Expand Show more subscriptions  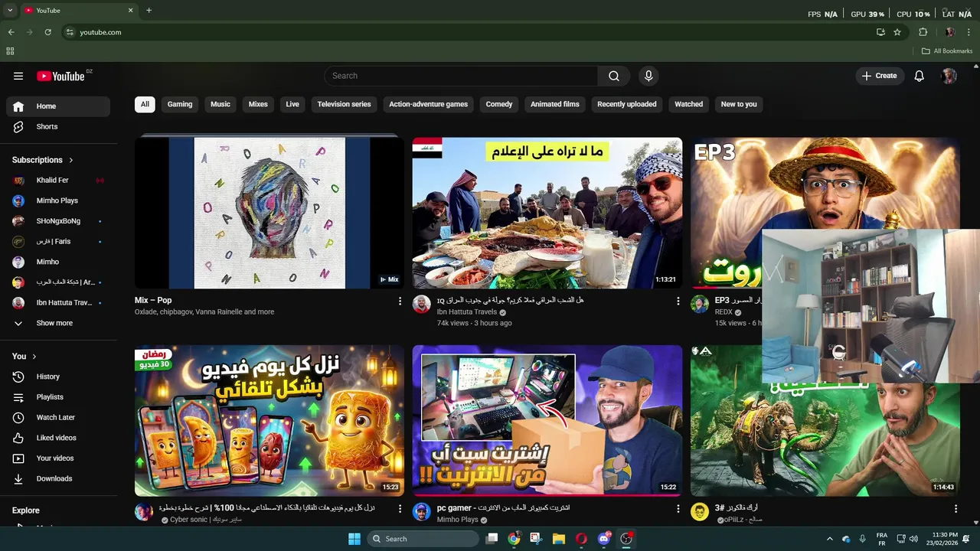coord(58,323)
